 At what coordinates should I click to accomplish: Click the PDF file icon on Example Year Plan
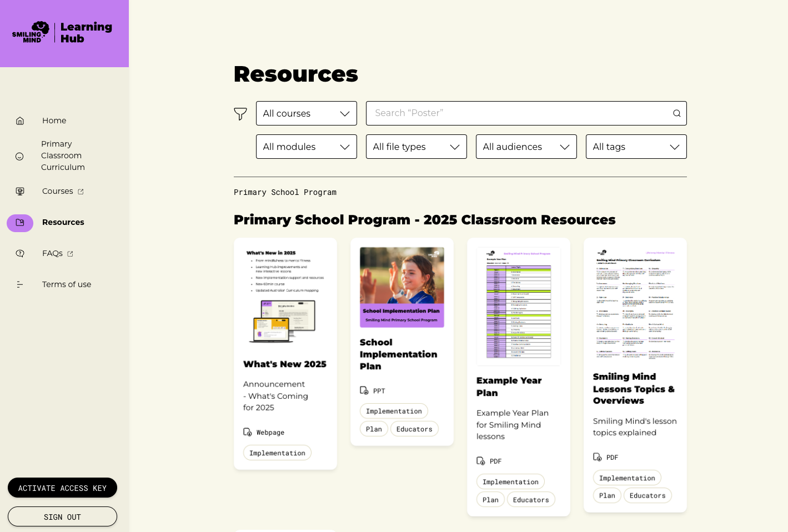(x=481, y=461)
